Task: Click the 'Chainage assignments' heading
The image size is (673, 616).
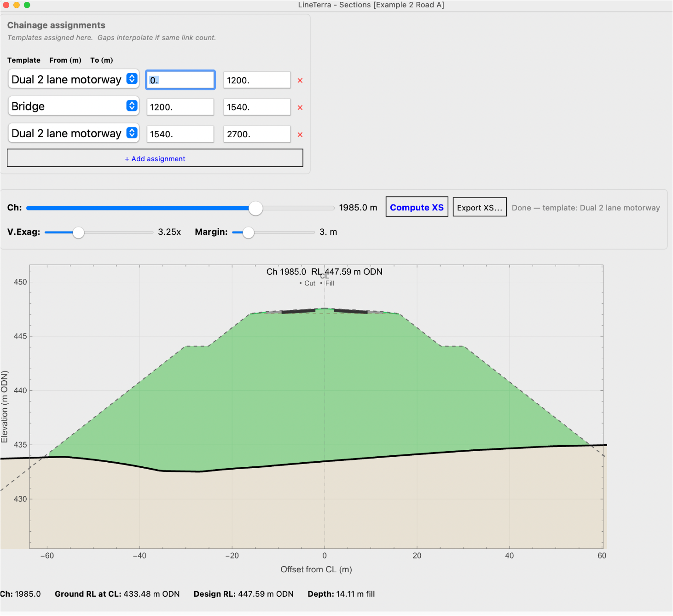Action: [x=56, y=25]
